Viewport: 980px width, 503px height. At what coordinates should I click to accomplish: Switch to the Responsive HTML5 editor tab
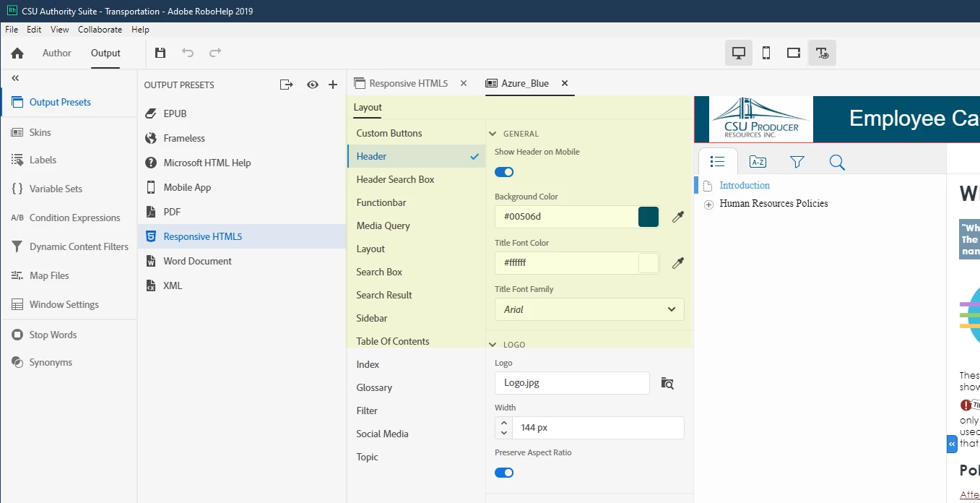tap(409, 83)
